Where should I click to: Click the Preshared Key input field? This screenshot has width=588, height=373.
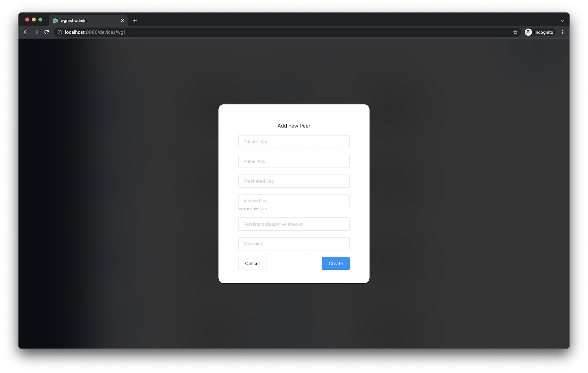(x=294, y=181)
